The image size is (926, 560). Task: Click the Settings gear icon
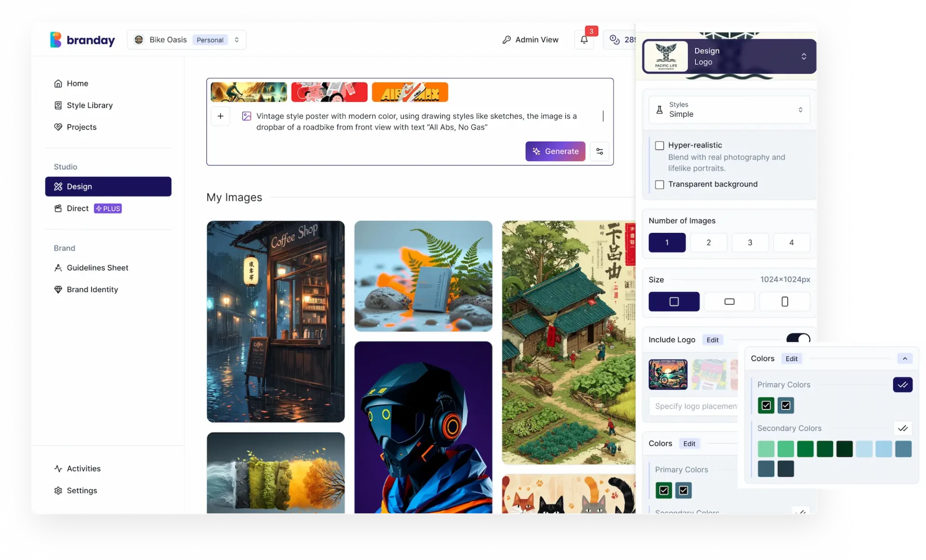(58, 490)
